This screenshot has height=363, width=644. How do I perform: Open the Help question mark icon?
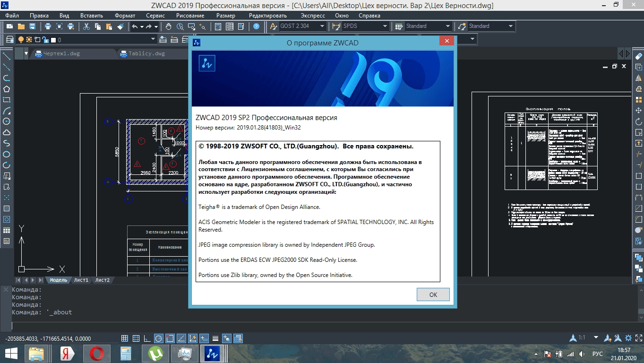click(256, 26)
